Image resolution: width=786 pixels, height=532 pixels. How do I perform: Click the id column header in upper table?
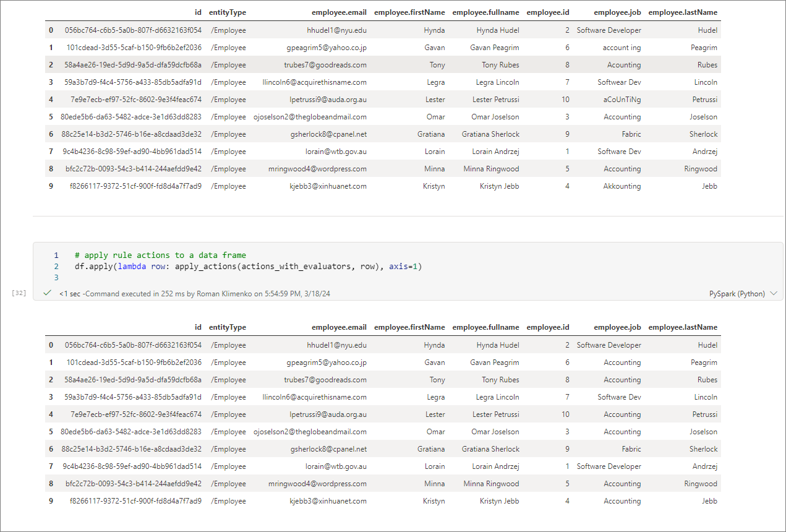(x=198, y=12)
